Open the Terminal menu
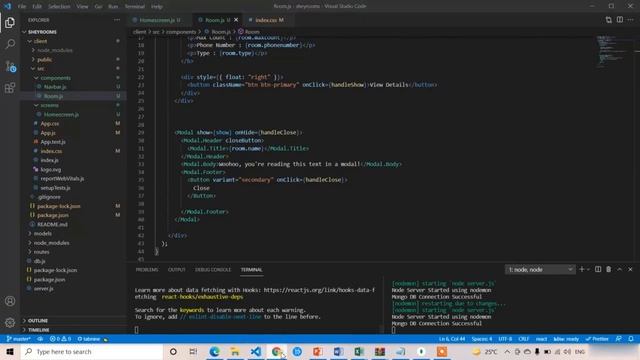The height and width of the screenshot is (360, 640). click(135, 7)
